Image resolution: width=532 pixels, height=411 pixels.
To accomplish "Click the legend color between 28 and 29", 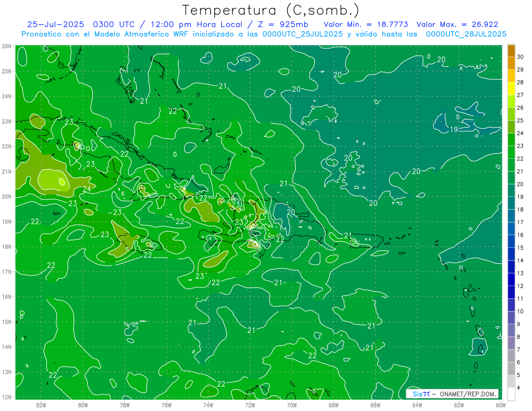I will [x=512, y=76].
